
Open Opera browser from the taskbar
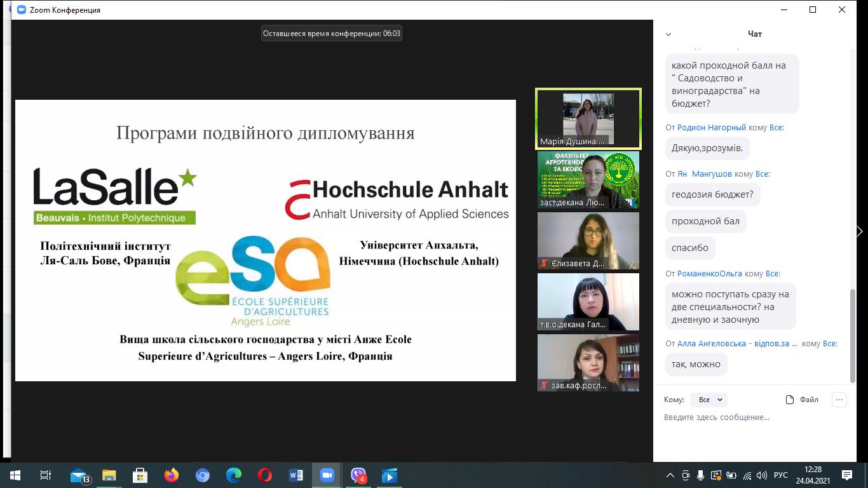coord(265,475)
